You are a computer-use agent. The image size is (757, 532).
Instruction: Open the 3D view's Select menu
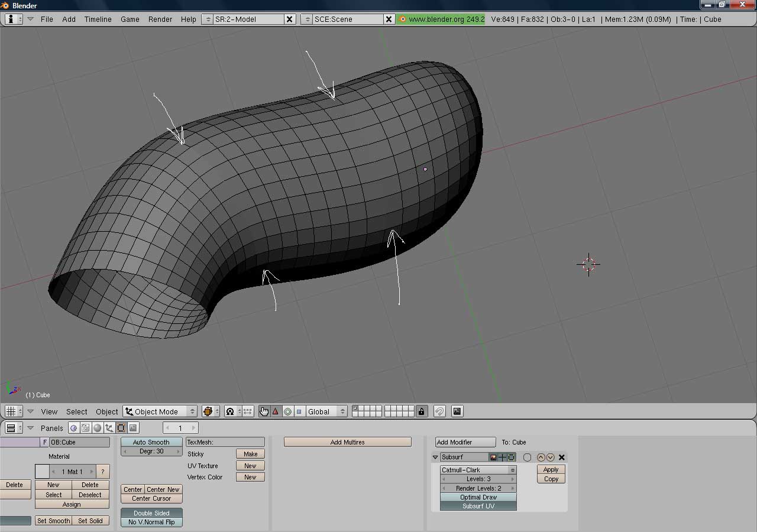(76, 411)
